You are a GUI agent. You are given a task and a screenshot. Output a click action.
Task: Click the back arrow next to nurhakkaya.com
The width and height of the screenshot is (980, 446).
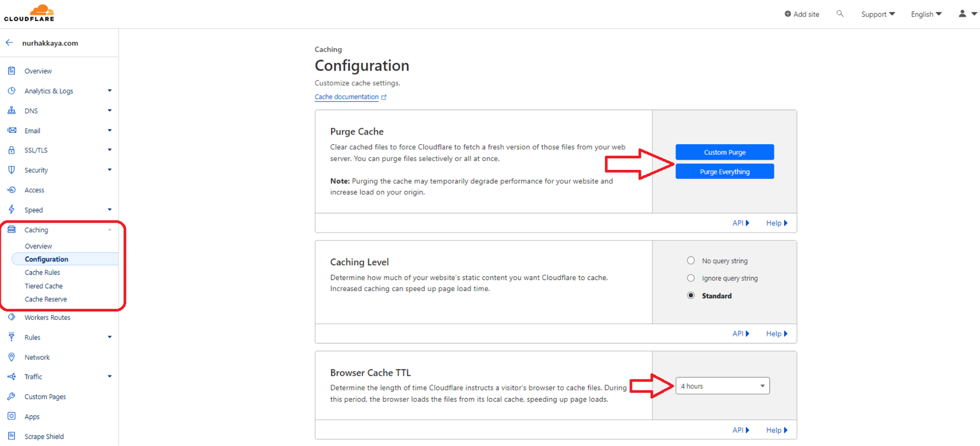(x=9, y=43)
